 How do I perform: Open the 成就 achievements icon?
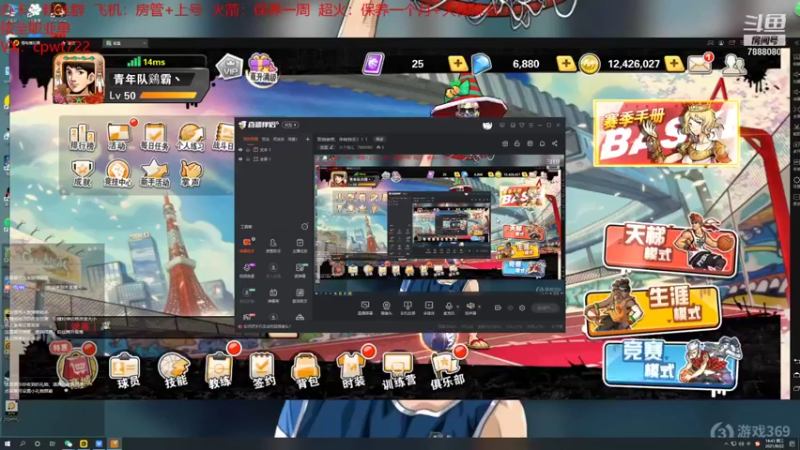82,173
